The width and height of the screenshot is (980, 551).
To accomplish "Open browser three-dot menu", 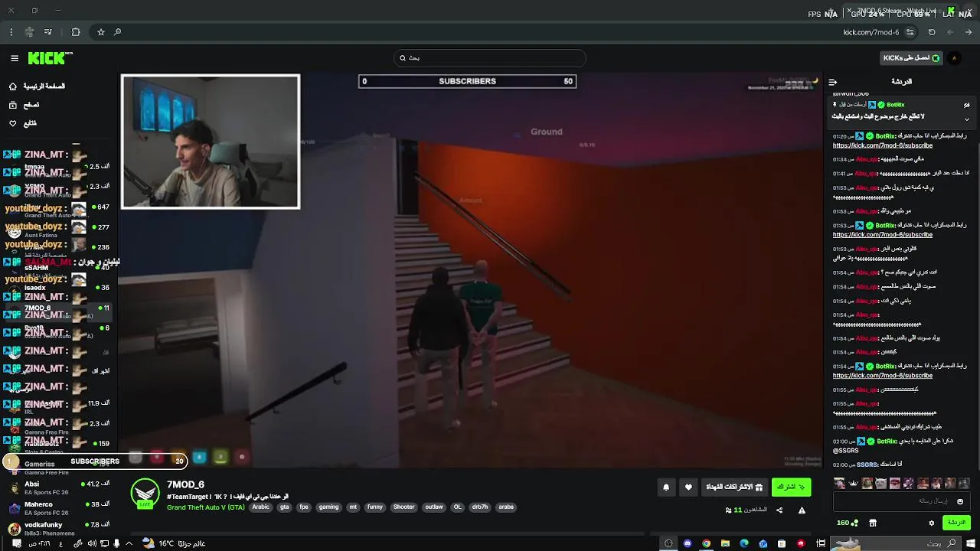I will [11, 32].
